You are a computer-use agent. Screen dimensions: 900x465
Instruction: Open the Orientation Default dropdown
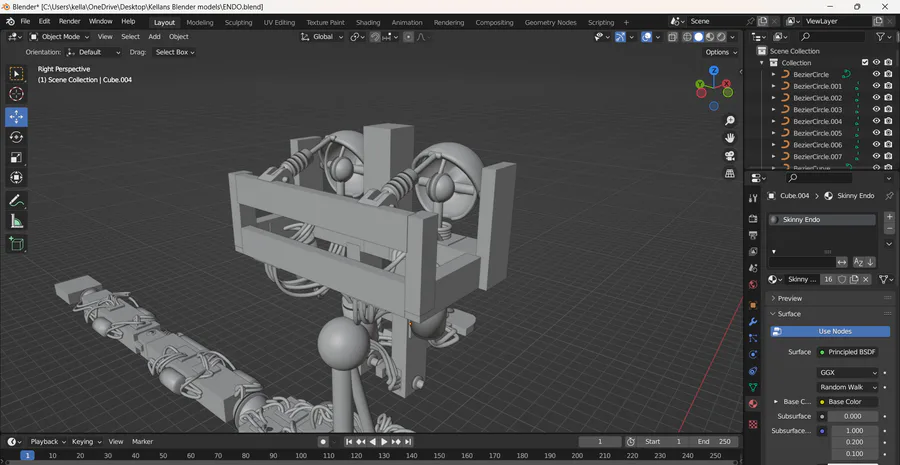tap(94, 52)
